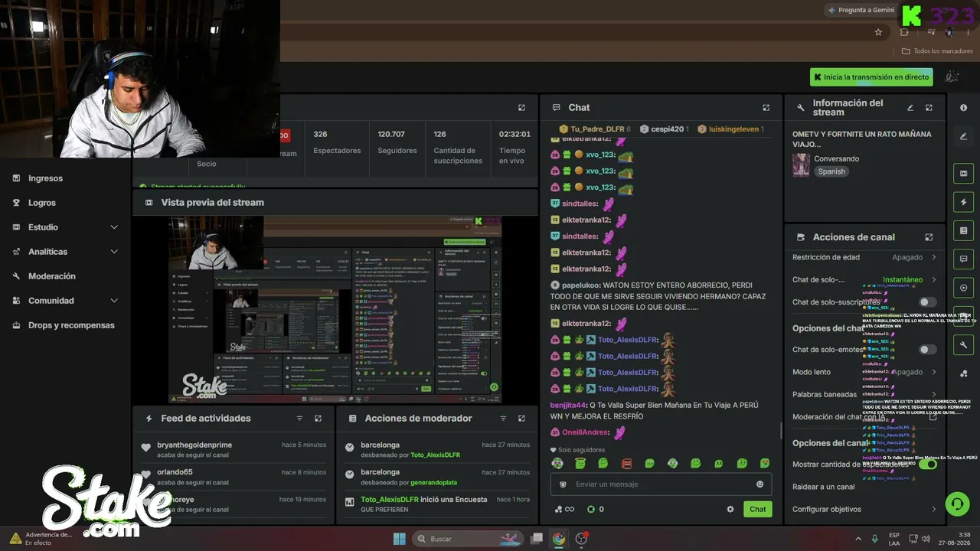
Task: Open Logros in the sidebar
Action: click(42, 203)
